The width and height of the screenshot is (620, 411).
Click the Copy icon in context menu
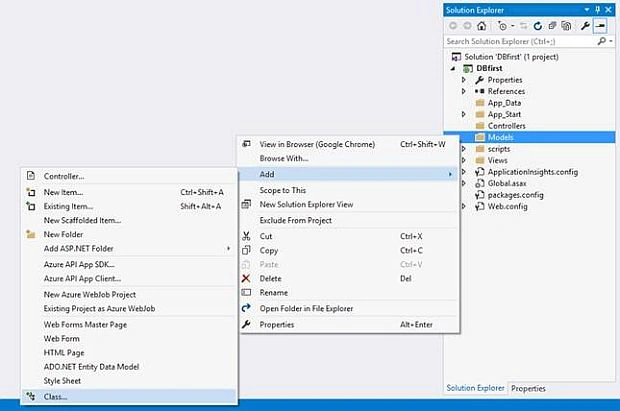(246, 250)
